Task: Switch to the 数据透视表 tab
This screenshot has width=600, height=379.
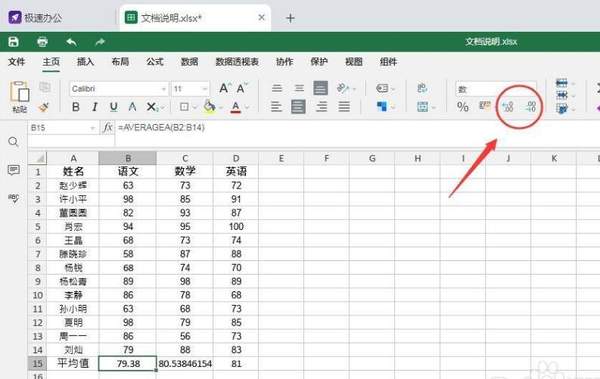Action: click(237, 62)
